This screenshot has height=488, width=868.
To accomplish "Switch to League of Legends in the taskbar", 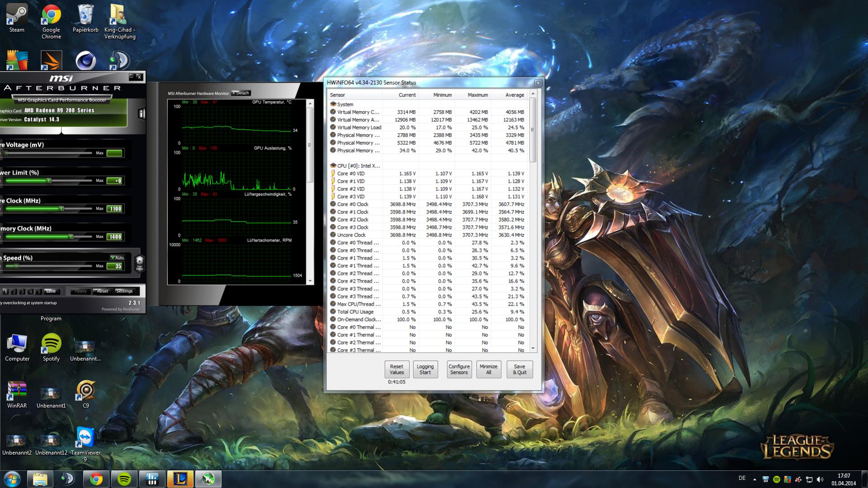I will 180,479.
